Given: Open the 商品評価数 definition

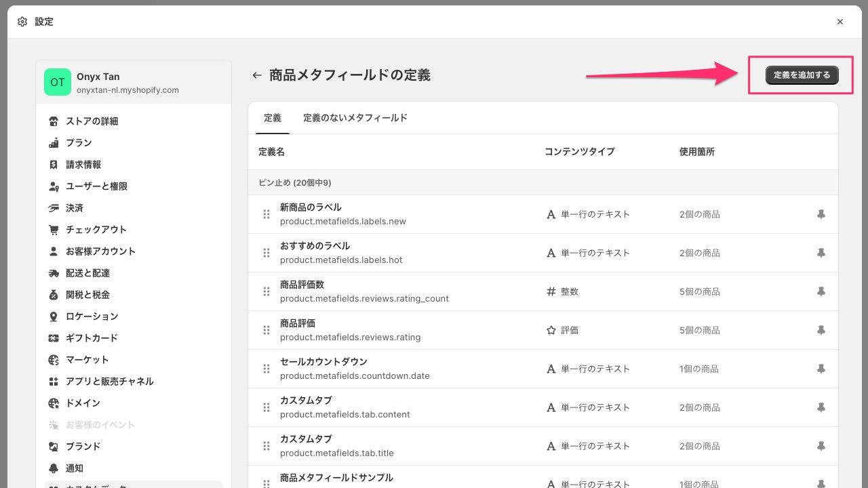Looking at the screenshot, I should point(302,285).
